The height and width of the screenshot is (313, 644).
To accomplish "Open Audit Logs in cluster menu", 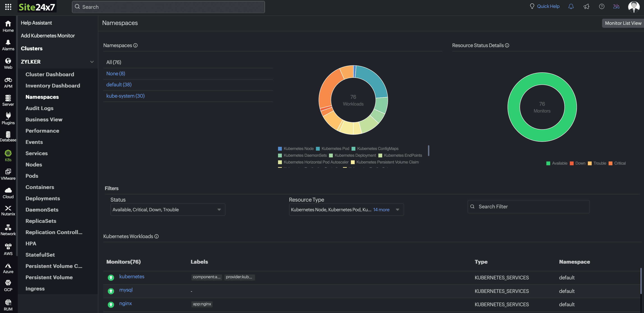I will pyautogui.click(x=39, y=108).
